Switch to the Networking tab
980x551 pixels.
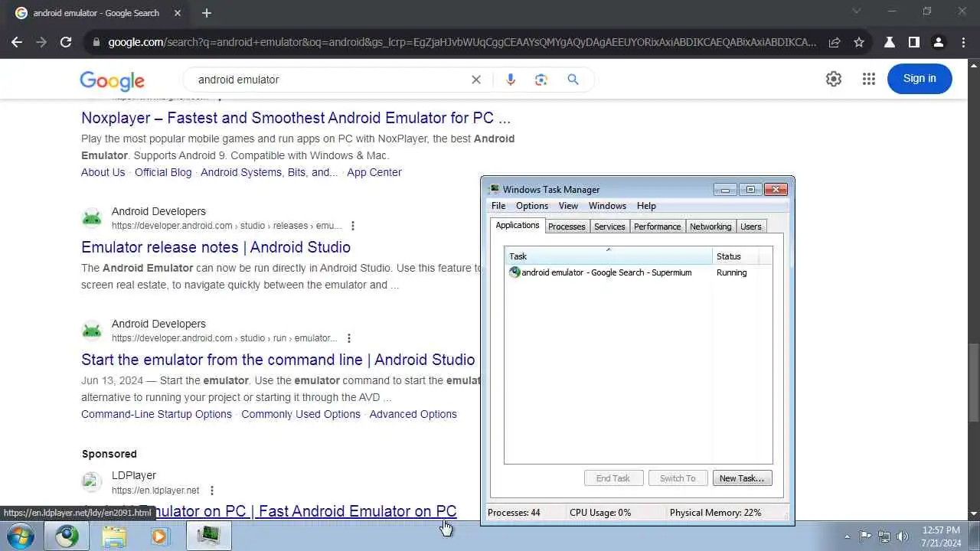click(x=710, y=227)
